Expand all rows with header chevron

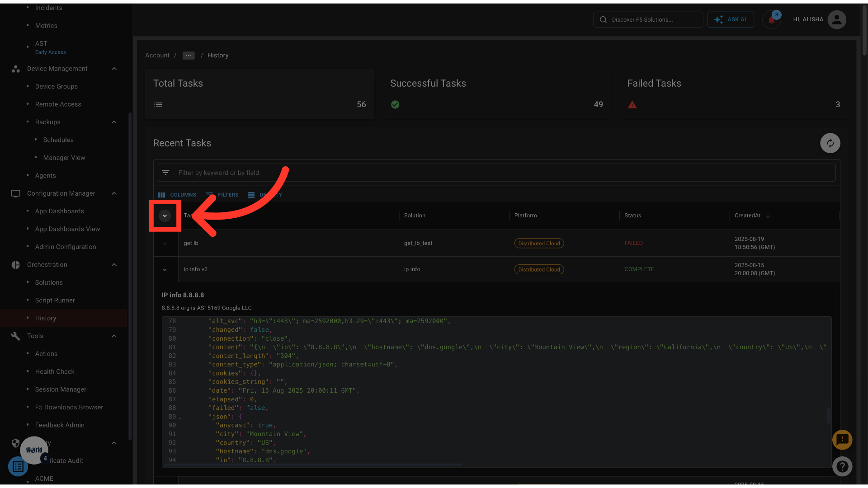point(165,216)
